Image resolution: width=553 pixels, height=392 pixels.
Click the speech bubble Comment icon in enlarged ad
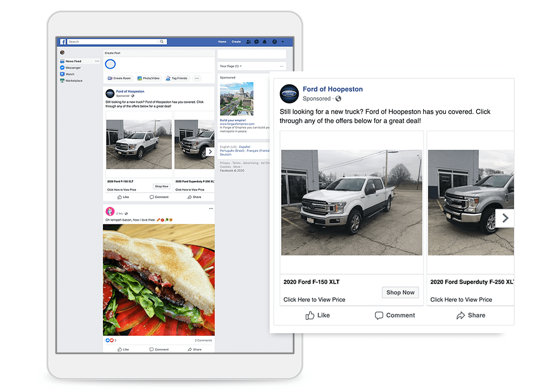coord(379,315)
